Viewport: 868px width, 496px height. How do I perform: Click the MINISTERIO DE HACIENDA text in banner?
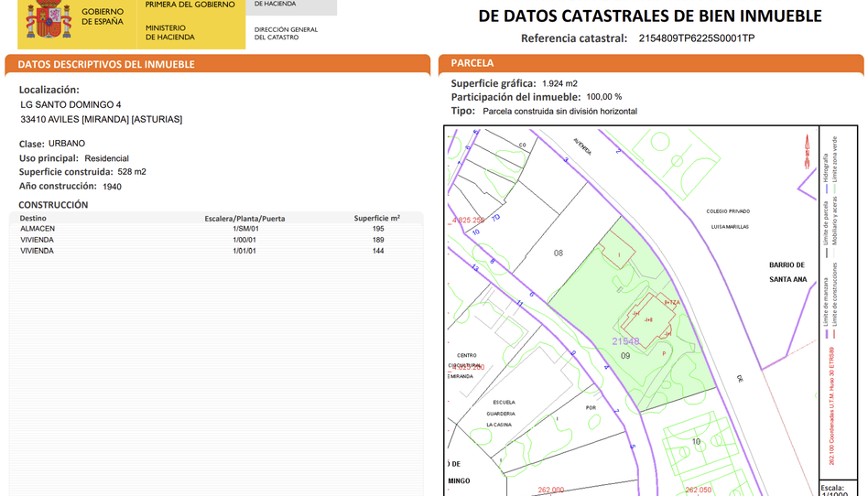point(169,33)
